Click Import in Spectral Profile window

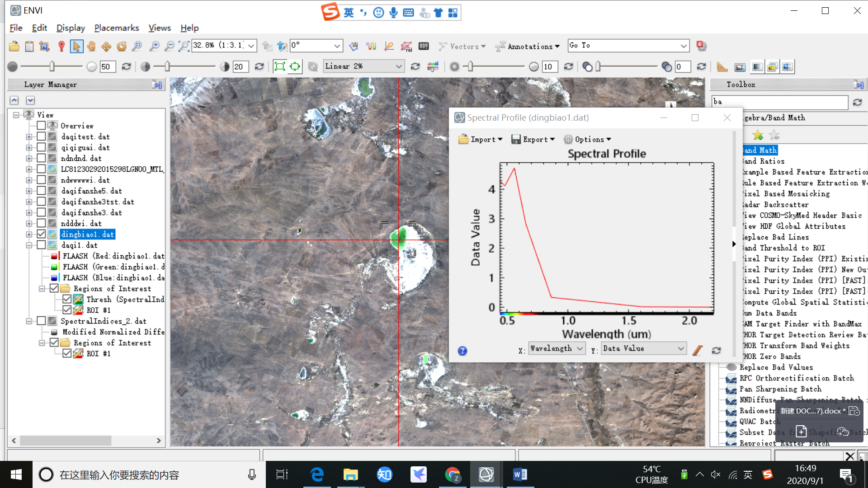[x=480, y=140]
